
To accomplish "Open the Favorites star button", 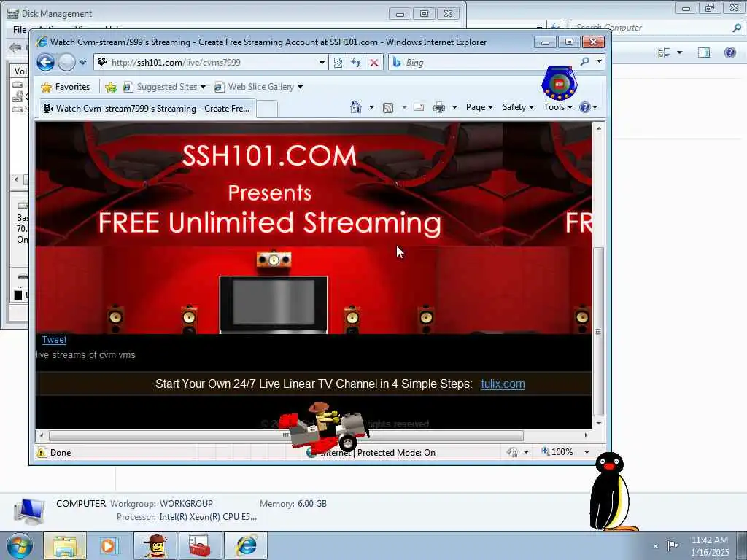I will pyautogui.click(x=66, y=87).
